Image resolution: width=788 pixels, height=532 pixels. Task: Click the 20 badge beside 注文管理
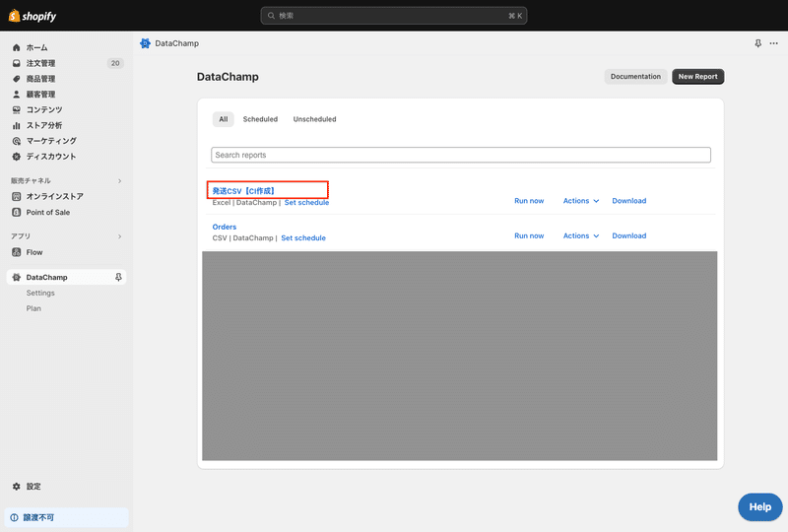coord(115,63)
